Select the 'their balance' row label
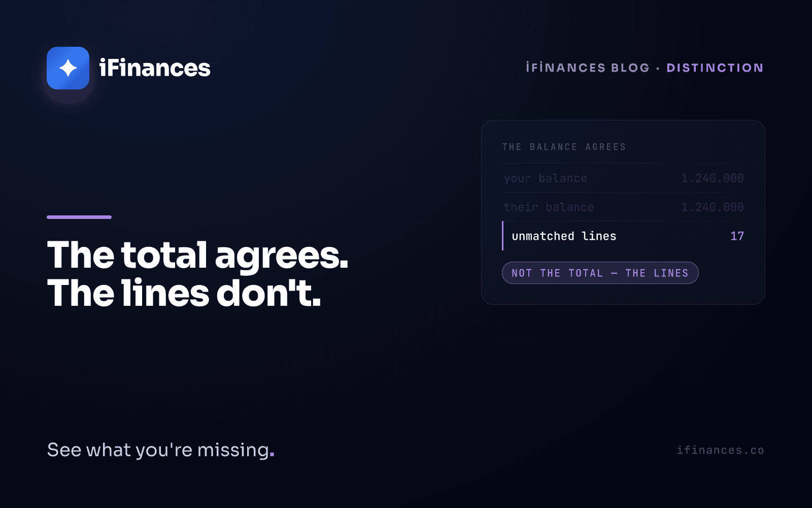812x508 pixels. pyautogui.click(x=549, y=207)
